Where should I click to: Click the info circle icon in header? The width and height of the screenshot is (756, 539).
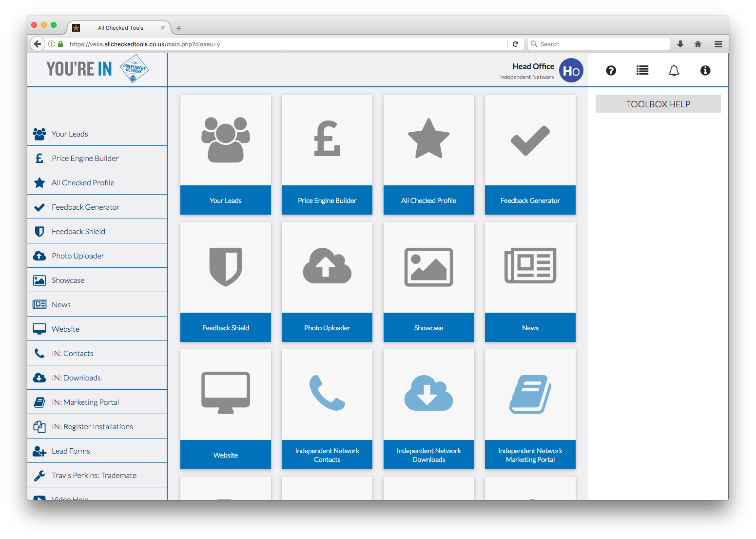705,71
